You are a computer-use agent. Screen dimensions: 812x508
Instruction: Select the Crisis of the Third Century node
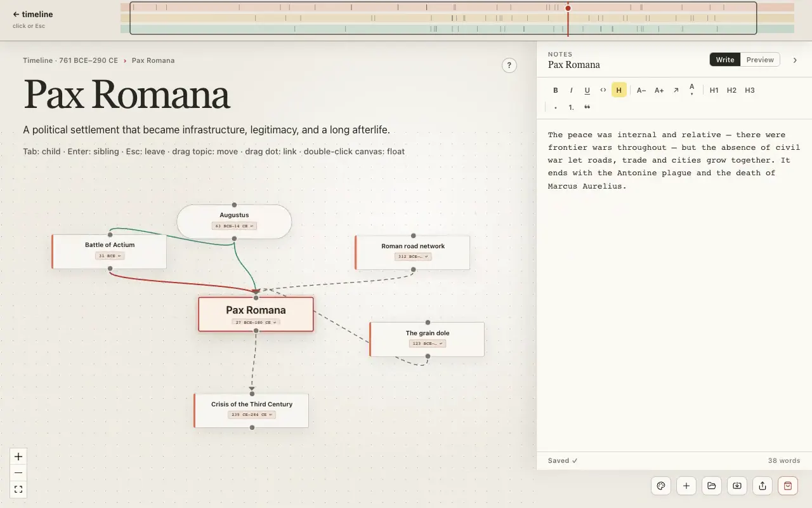point(252,410)
